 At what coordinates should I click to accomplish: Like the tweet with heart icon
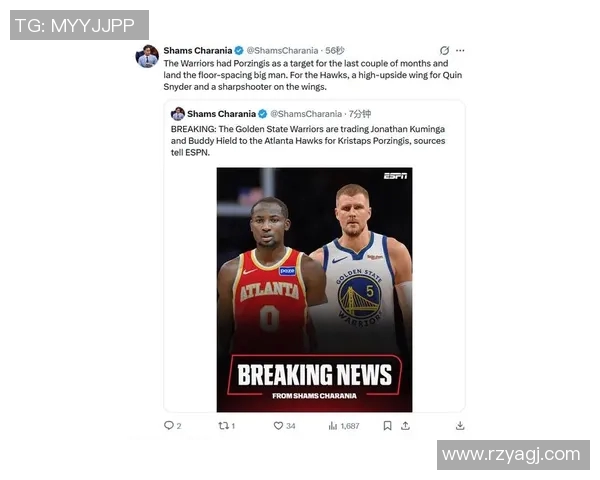click(278, 426)
